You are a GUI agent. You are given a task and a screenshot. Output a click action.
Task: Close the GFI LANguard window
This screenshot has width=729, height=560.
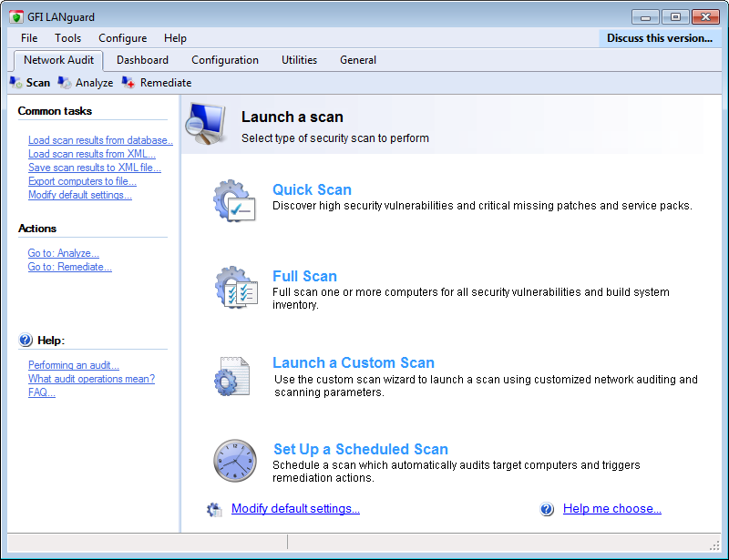[x=705, y=17]
